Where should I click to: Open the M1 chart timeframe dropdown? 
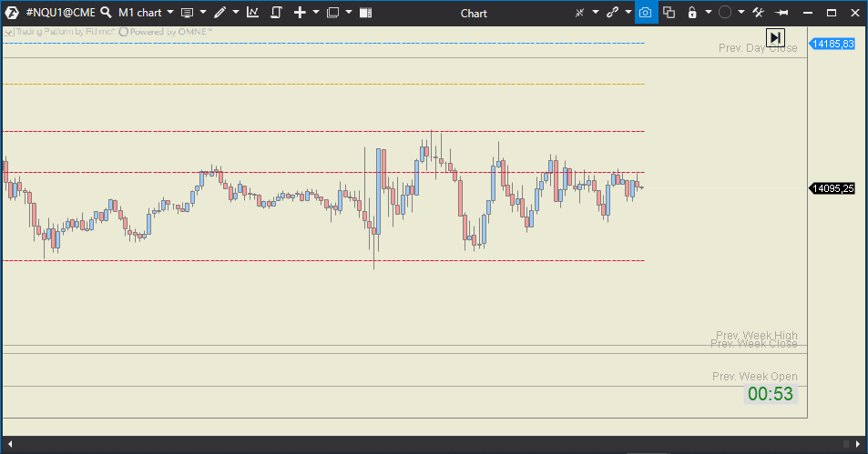coord(146,12)
